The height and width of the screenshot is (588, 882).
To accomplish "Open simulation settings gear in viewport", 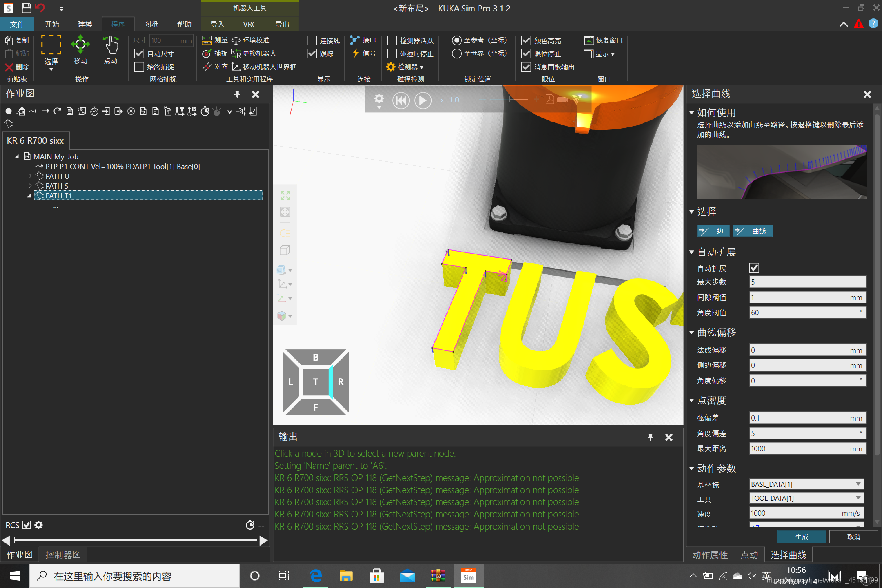I will click(x=379, y=99).
